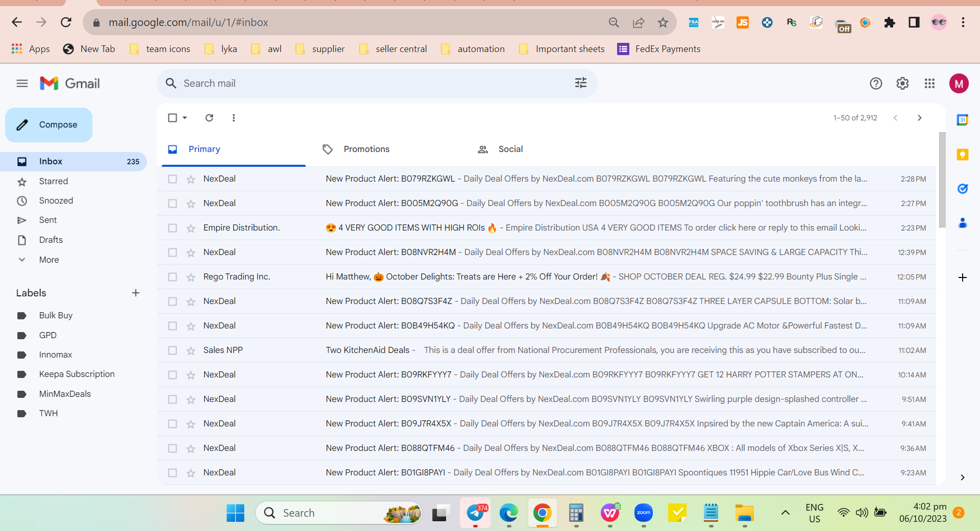Show search options filter icon
Viewport: 980px width, 531px height.
tap(581, 83)
